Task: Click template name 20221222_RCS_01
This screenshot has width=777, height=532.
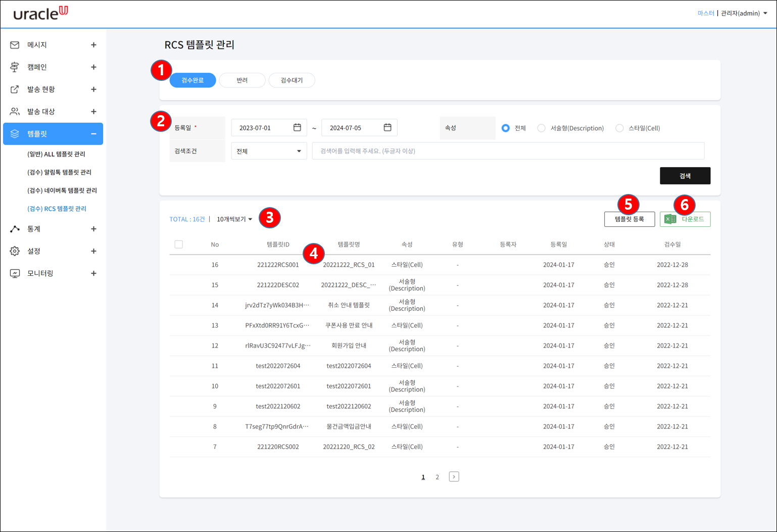Action: point(349,265)
